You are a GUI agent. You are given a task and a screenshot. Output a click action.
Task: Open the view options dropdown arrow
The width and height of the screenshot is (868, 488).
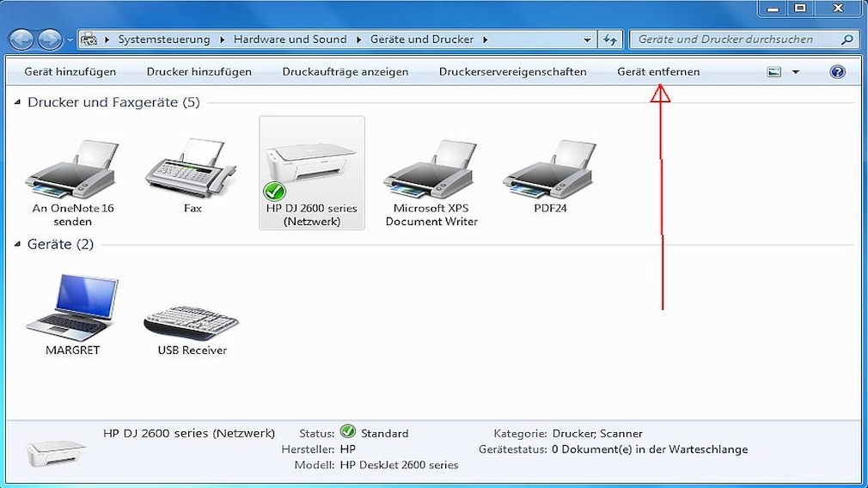[795, 72]
